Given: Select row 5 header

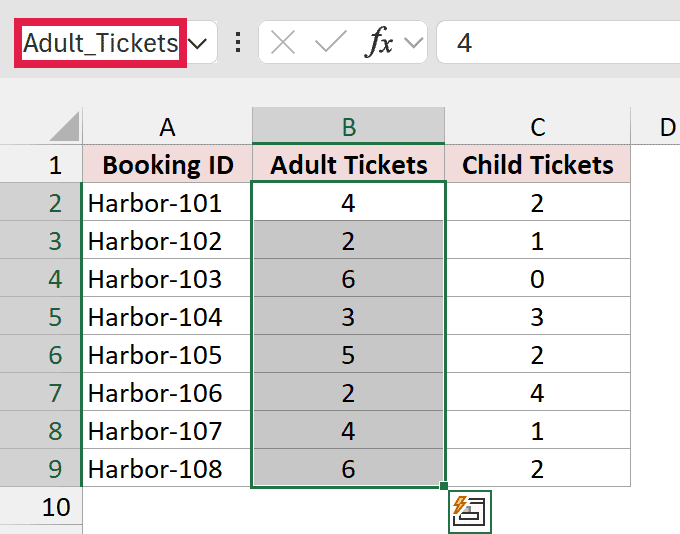Looking at the screenshot, I should pos(41,316).
